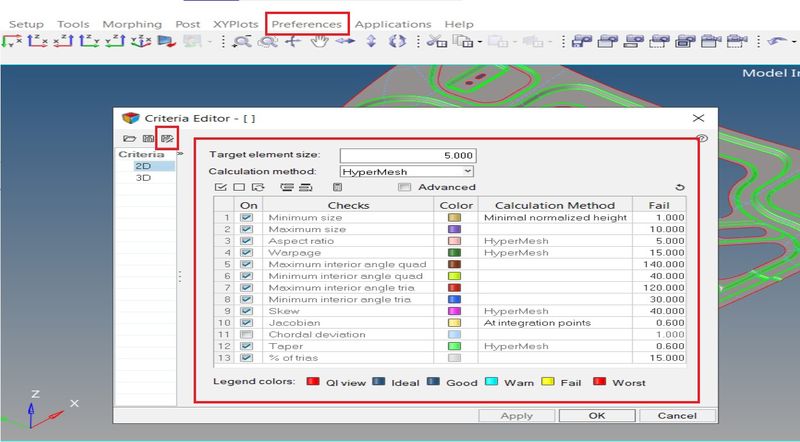800x442 pixels.
Task: Open the Tools menu
Action: pos(73,24)
